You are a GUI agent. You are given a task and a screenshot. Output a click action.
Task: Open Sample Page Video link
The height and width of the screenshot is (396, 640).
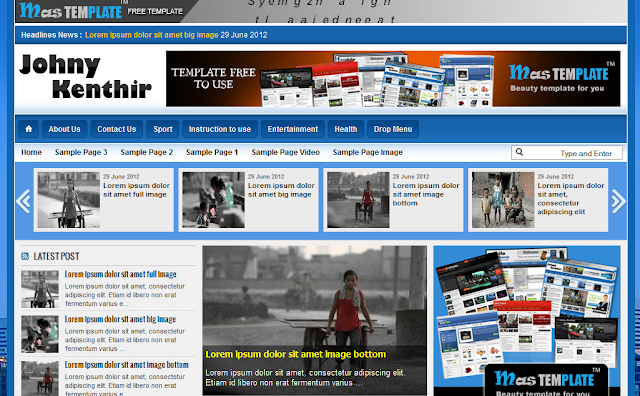point(285,152)
